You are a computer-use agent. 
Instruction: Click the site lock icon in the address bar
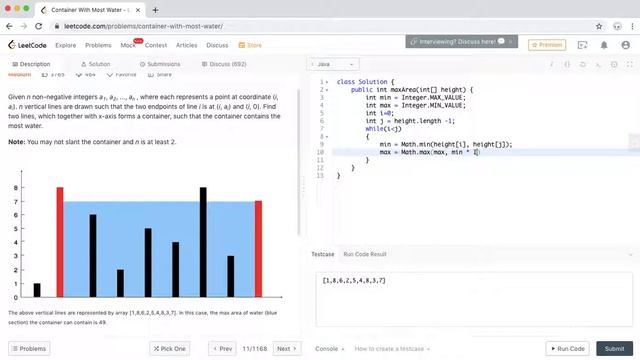point(57,26)
